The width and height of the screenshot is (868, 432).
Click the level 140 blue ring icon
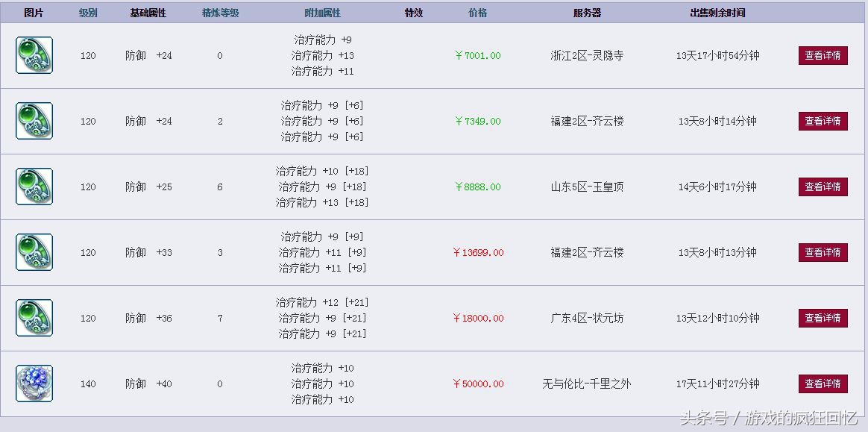pos(34,384)
